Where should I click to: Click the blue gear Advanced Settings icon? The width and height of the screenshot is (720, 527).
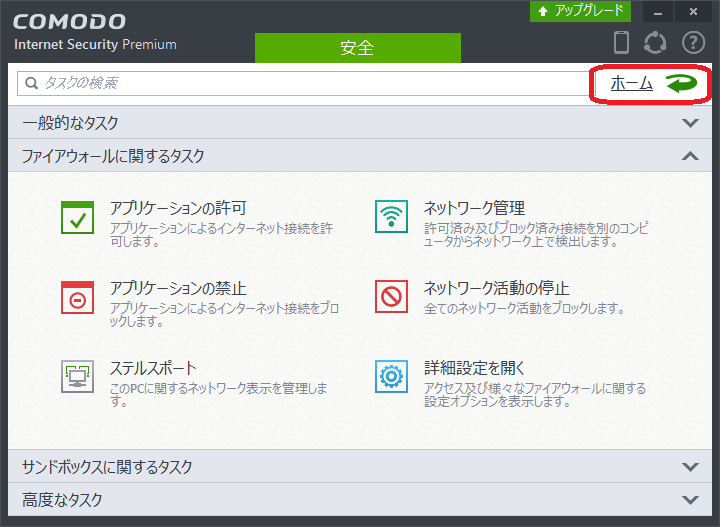[391, 376]
